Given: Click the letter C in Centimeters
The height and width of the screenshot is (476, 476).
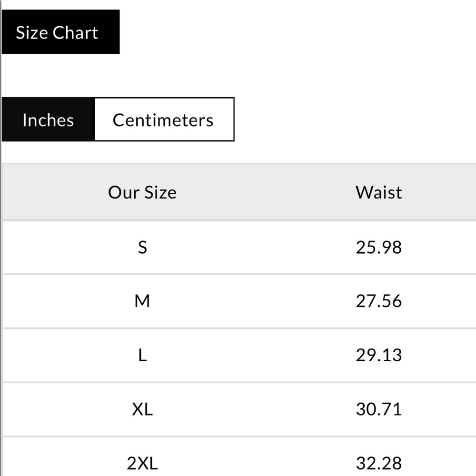Looking at the screenshot, I should pos(119,120).
